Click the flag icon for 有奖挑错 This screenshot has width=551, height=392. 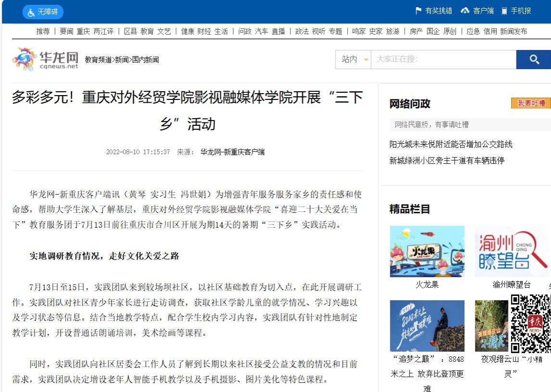click(x=418, y=11)
